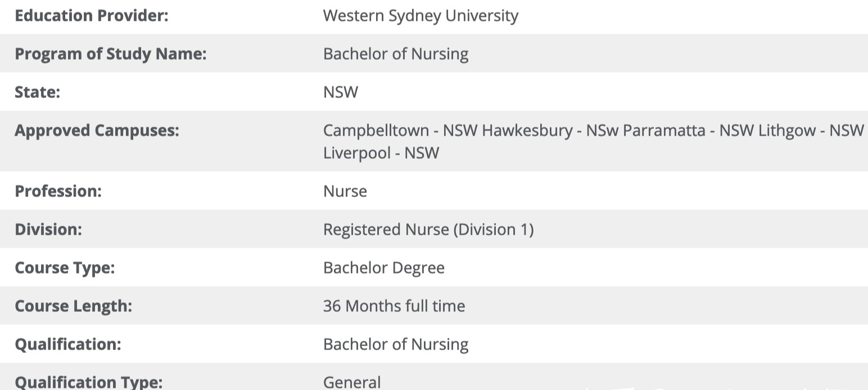Viewport: 868px width, 390px height.
Task: Click the Profession label
Action: click(x=58, y=191)
